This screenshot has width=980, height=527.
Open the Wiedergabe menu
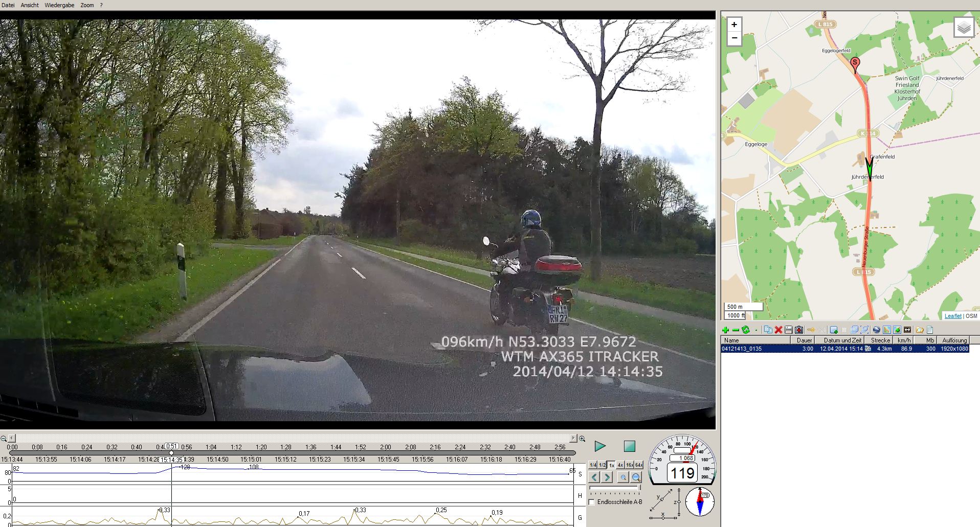point(59,5)
